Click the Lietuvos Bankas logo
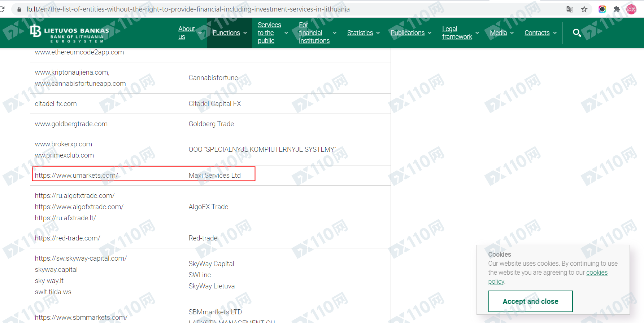Image resolution: width=644 pixels, height=323 pixels. [x=69, y=33]
